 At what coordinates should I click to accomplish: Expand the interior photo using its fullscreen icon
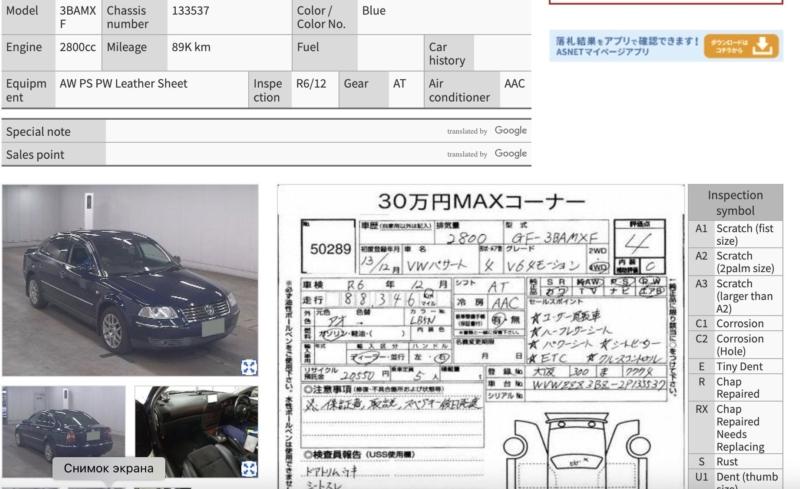pos(248,468)
